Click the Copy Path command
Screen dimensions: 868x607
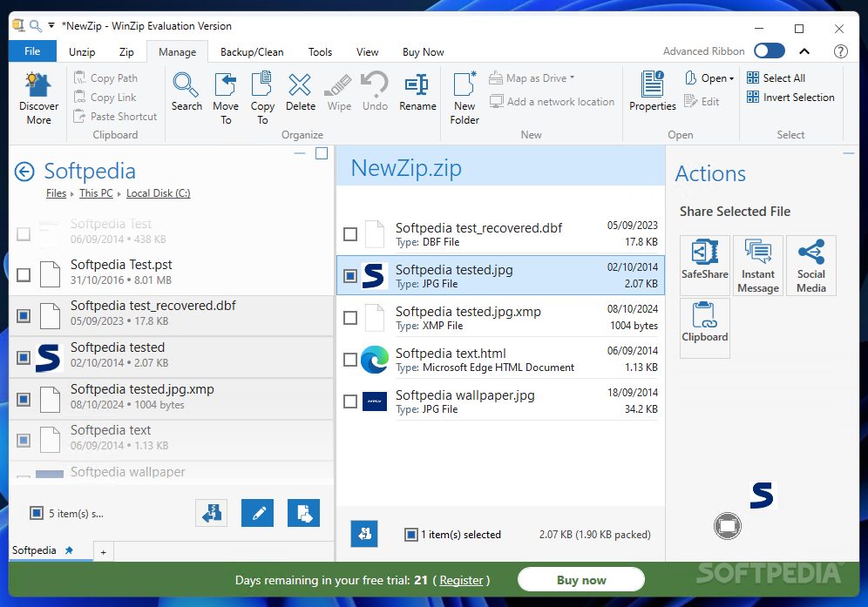105,78
